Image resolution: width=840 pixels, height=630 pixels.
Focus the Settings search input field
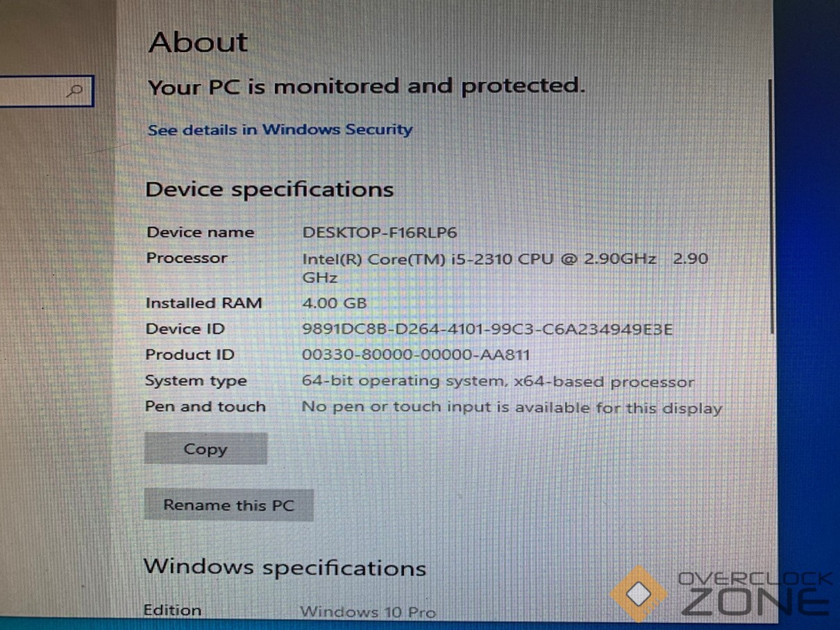point(35,91)
